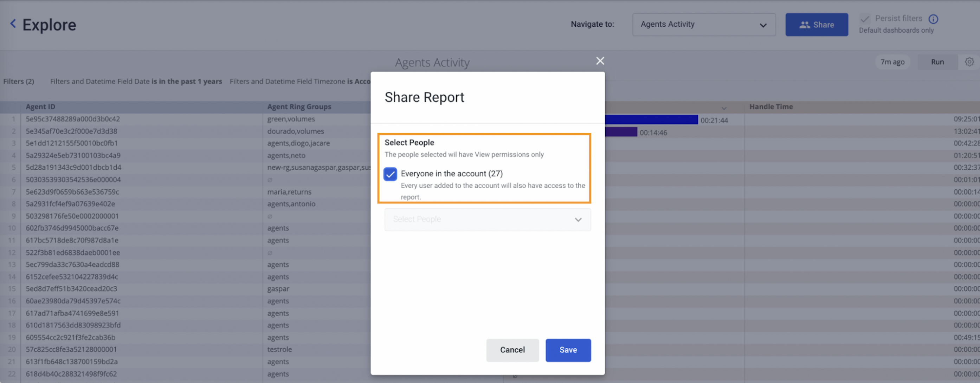Image resolution: width=980 pixels, height=383 pixels.
Task: Cancel the Share Report dialog
Action: click(512, 350)
